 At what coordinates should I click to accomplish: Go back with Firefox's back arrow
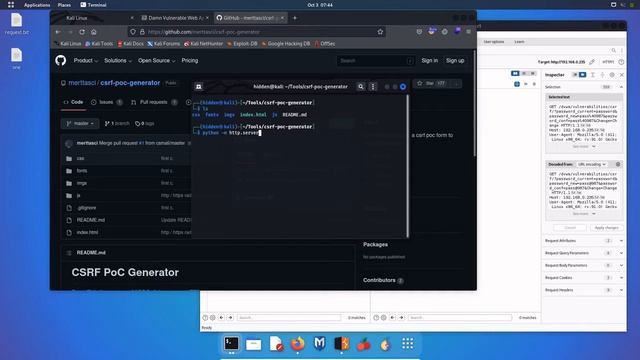click(58, 32)
